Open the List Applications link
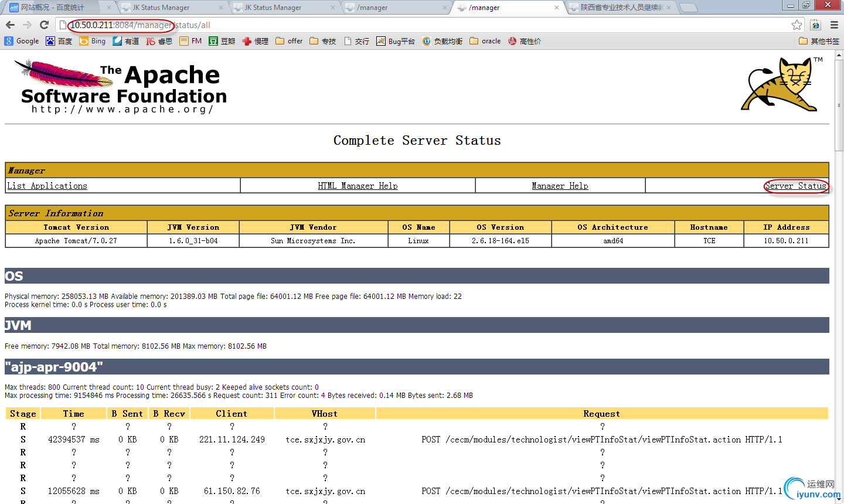 pos(47,186)
